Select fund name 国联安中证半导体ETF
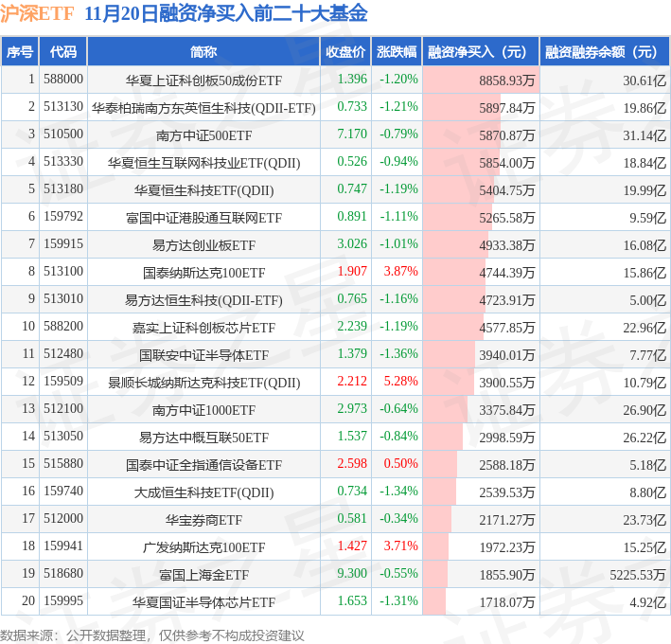Screen dimensions: 671x644 click(203, 355)
